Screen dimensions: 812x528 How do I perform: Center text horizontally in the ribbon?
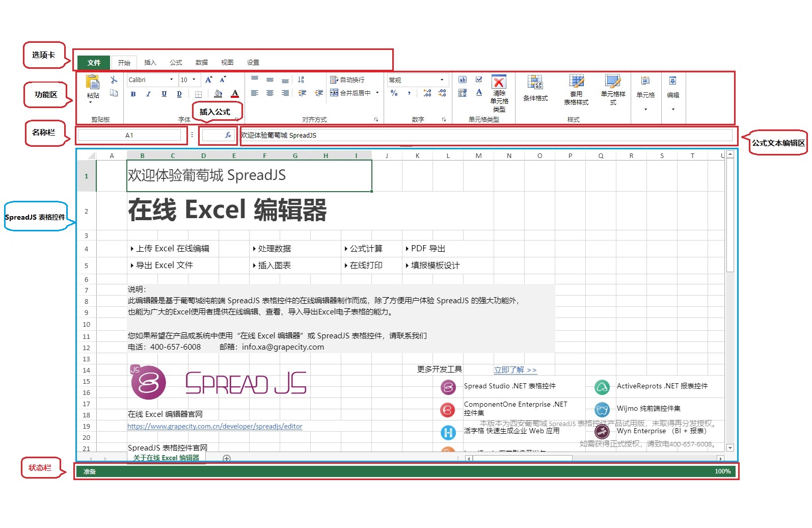tap(270, 93)
